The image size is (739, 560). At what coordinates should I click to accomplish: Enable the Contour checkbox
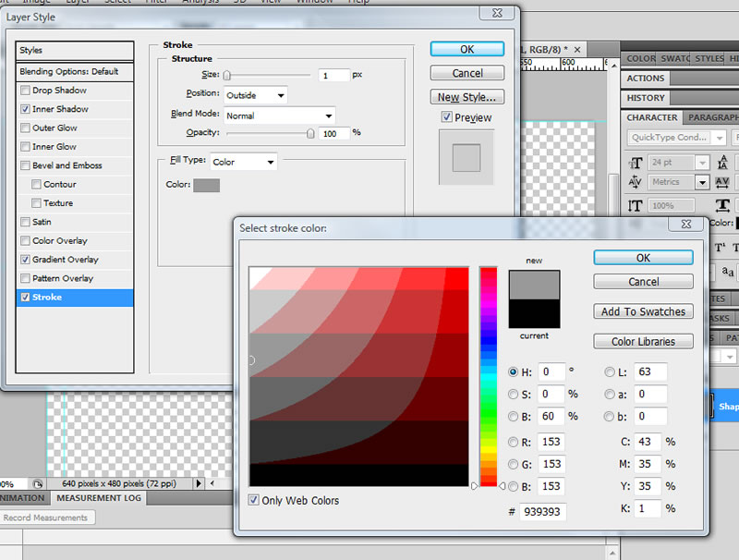(x=36, y=184)
